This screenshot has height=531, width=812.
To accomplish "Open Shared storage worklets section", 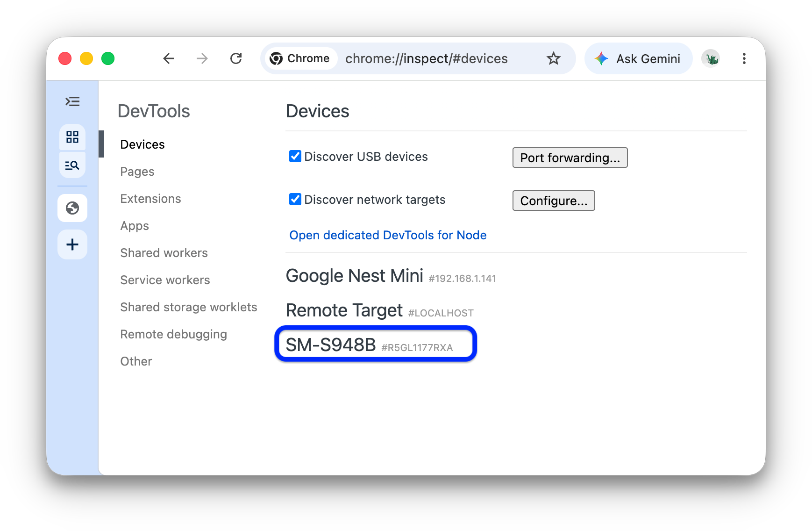I will pos(189,307).
